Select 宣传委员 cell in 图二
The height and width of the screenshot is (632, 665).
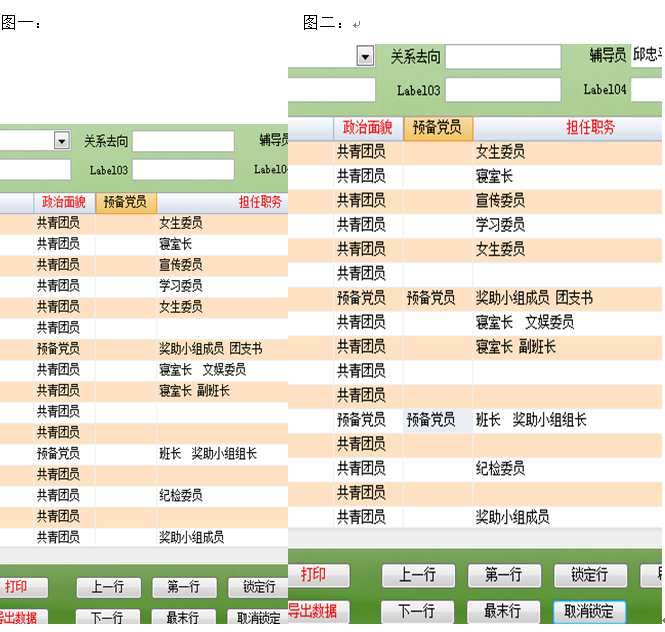567,200
